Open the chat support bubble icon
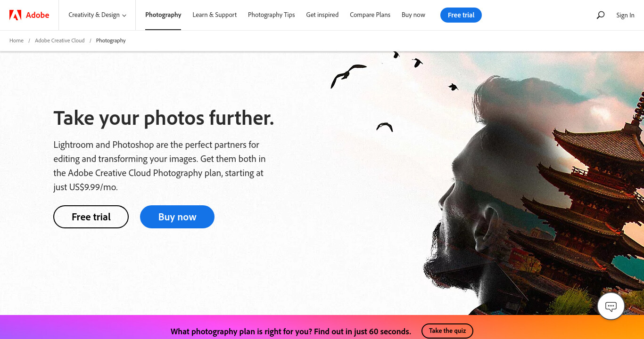This screenshot has width=644, height=339. point(611,307)
